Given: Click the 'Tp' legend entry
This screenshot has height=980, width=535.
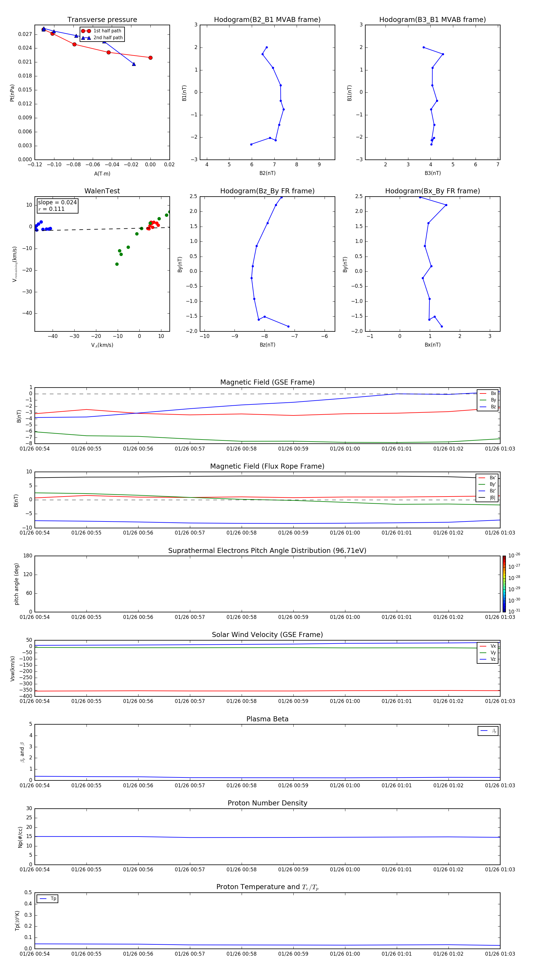Looking at the screenshot, I should pyautogui.click(x=48, y=899).
